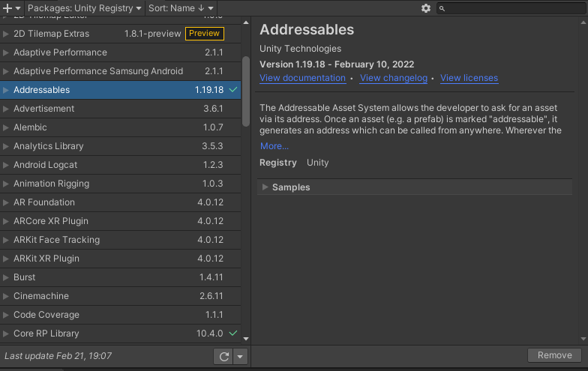Open Package Manager settings gear
Screen dimensions: 588x371
tap(426, 8)
